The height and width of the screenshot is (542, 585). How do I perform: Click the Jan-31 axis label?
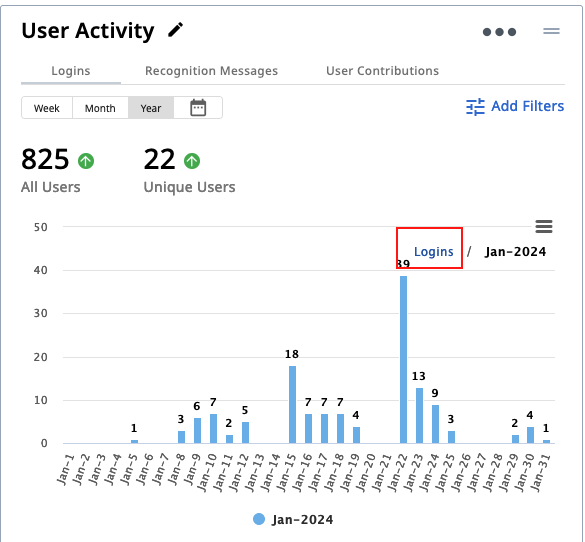click(542, 472)
